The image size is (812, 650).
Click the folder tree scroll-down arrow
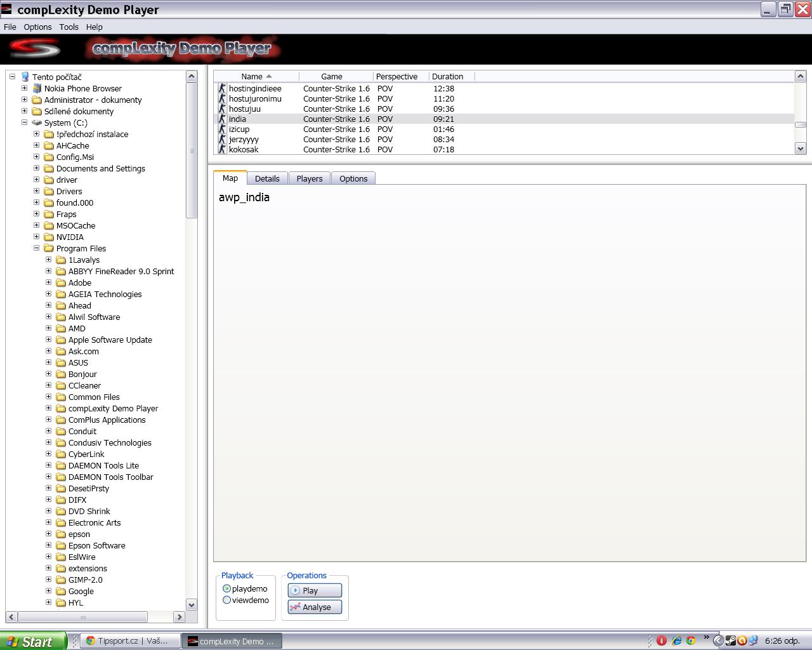click(x=192, y=604)
